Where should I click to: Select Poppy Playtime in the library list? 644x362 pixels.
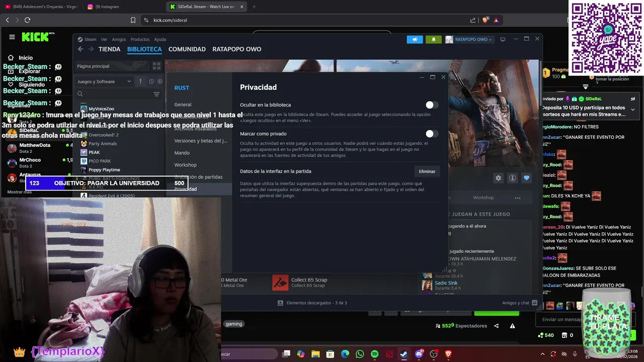pyautogui.click(x=104, y=170)
